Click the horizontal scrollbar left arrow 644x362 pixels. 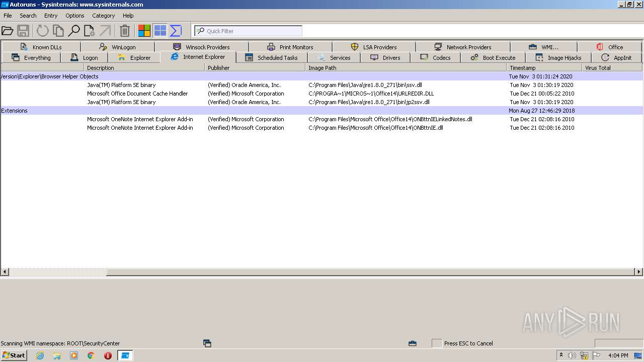[x=5, y=272]
